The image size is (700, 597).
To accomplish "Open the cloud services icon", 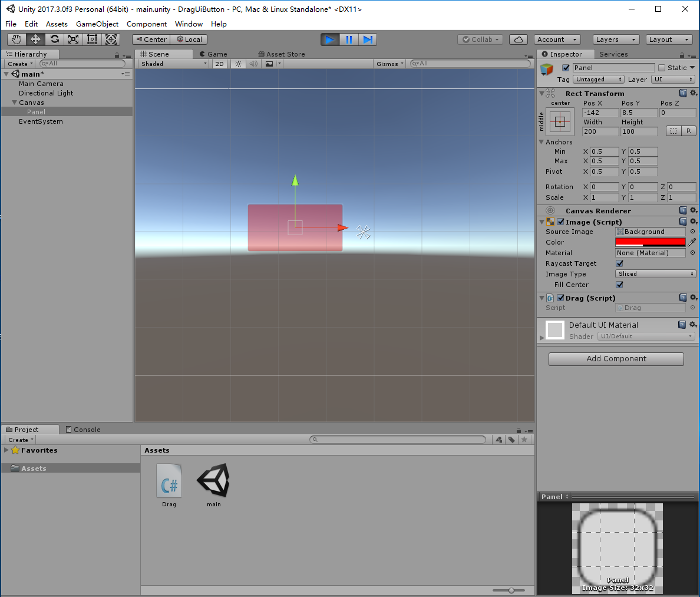I will point(519,39).
